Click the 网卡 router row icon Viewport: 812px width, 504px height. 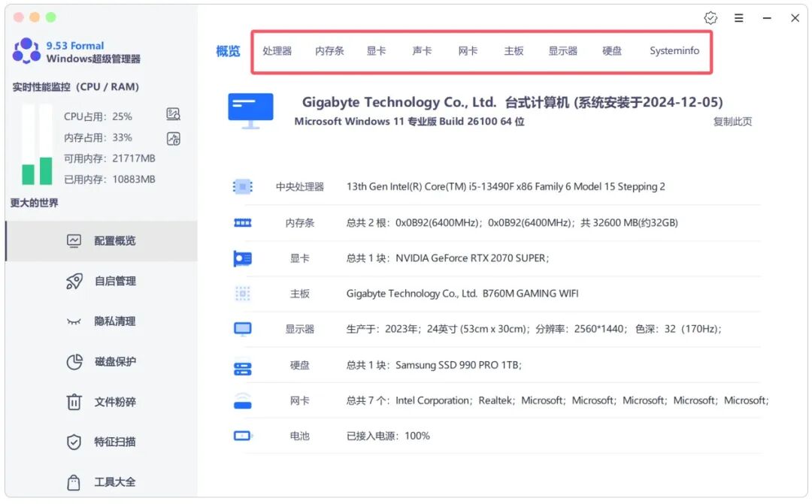pos(242,401)
